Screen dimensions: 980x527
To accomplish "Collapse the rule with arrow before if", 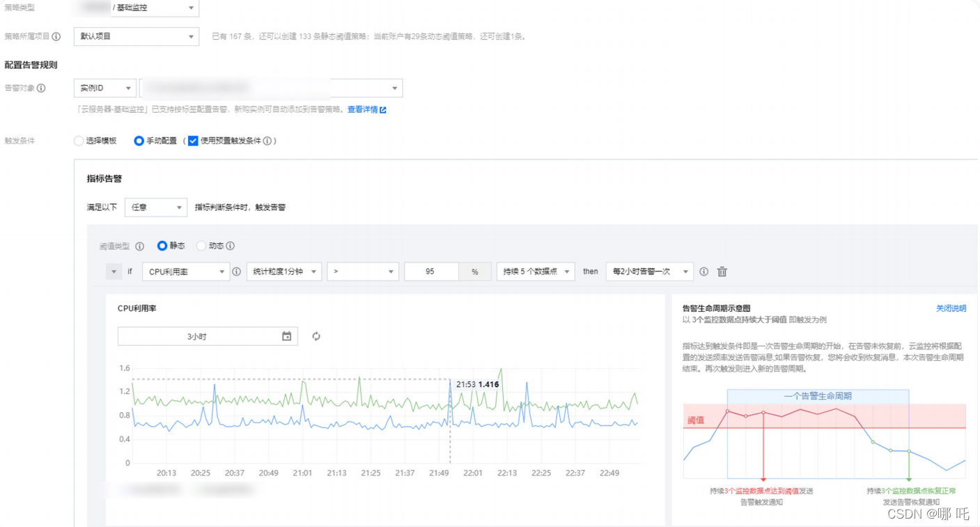I will pos(114,272).
